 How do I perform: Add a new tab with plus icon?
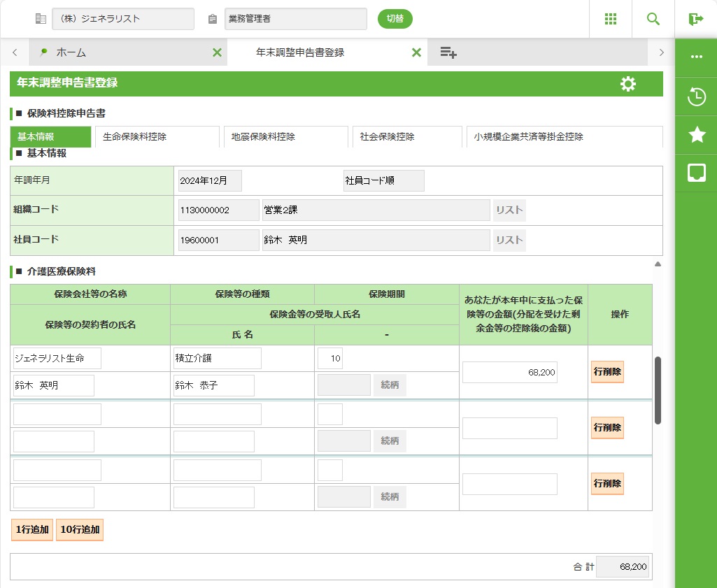click(448, 52)
